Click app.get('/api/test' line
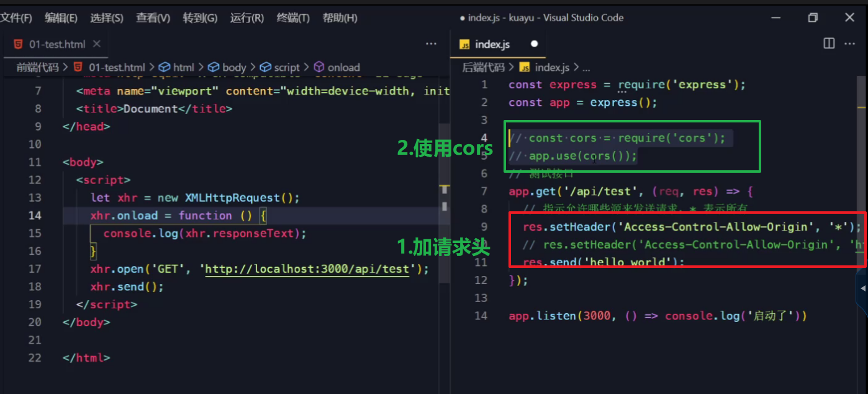 [630, 191]
